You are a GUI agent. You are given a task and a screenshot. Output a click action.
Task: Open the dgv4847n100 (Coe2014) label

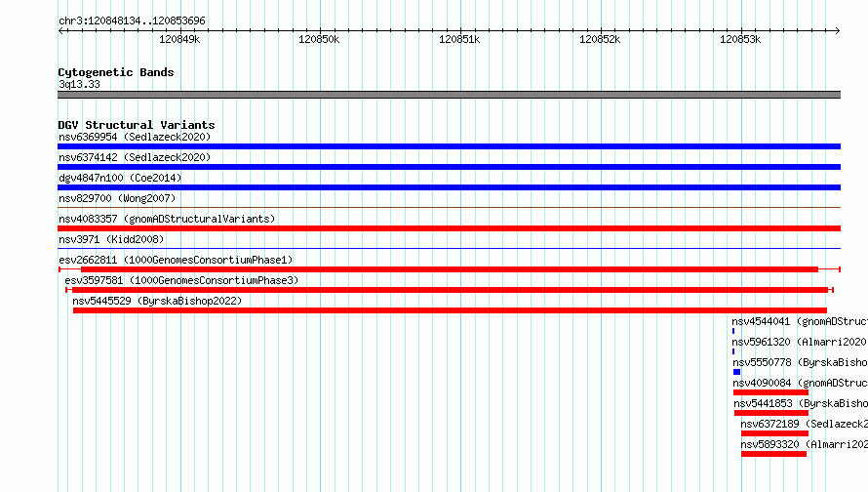(x=120, y=178)
